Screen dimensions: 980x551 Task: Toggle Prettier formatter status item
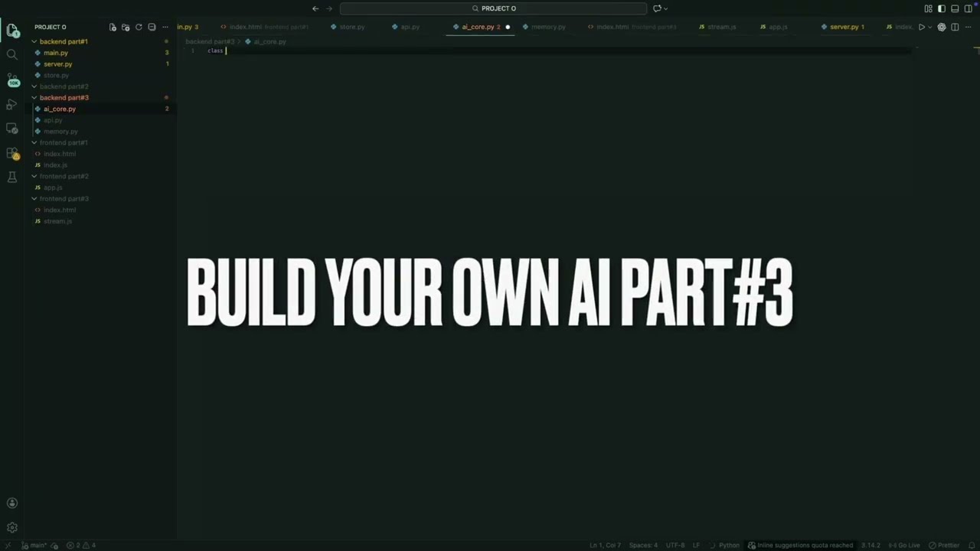[x=944, y=546]
